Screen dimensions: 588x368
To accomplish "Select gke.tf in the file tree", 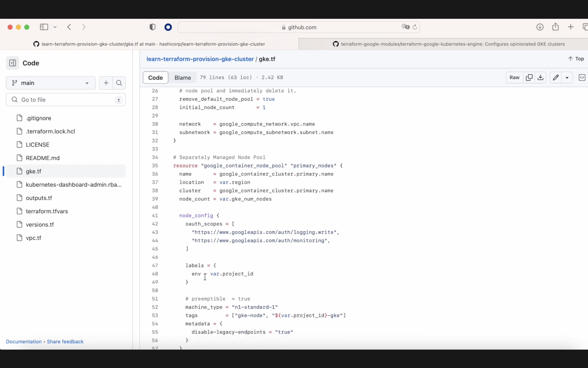I will [x=66, y=171].
